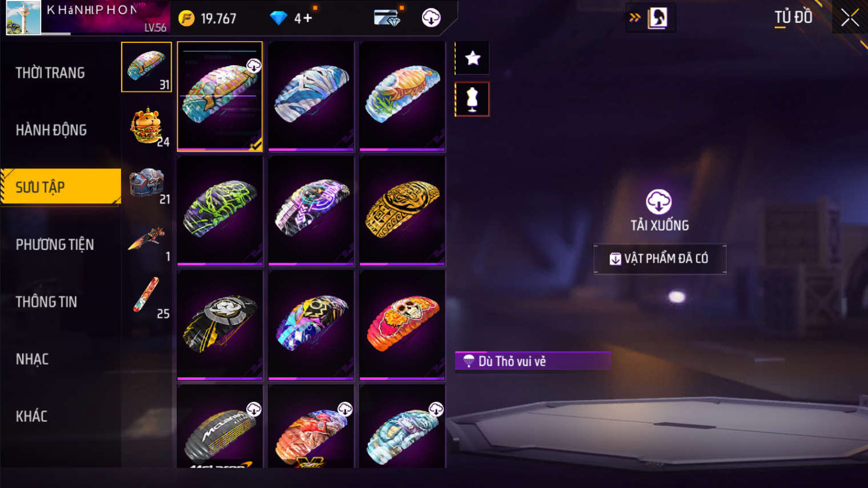Go to the NHẠC menu section
Viewport: 868px width, 488px height.
point(32,359)
